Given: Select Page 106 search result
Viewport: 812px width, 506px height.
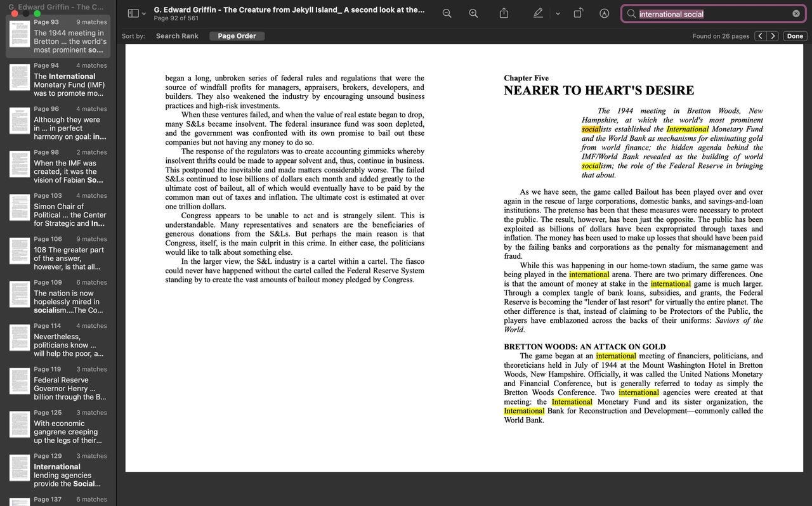Looking at the screenshot, I should click(x=58, y=253).
